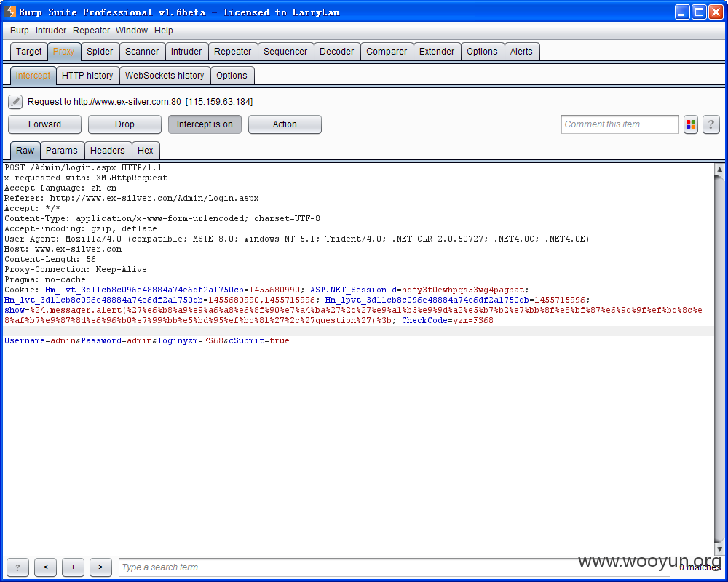Screen dimensions: 728x582
Task: Switch to the Decoder tab
Action: [x=336, y=52]
